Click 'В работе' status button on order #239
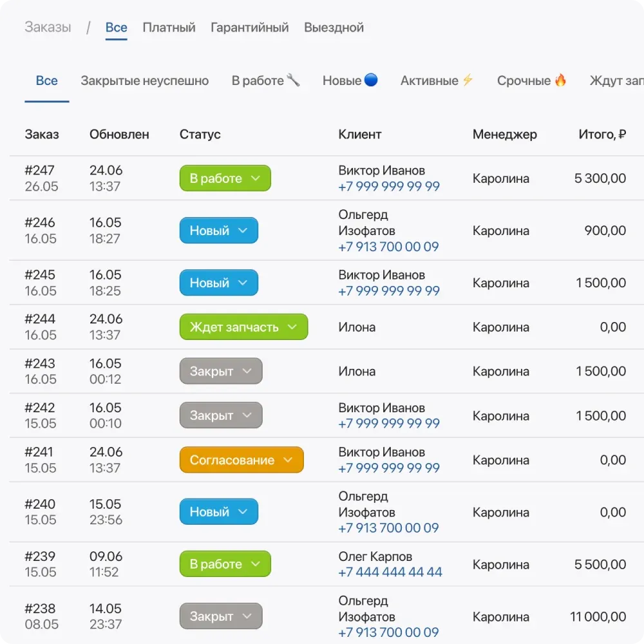Screen dimensions: 644x644 tap(225, 564)
